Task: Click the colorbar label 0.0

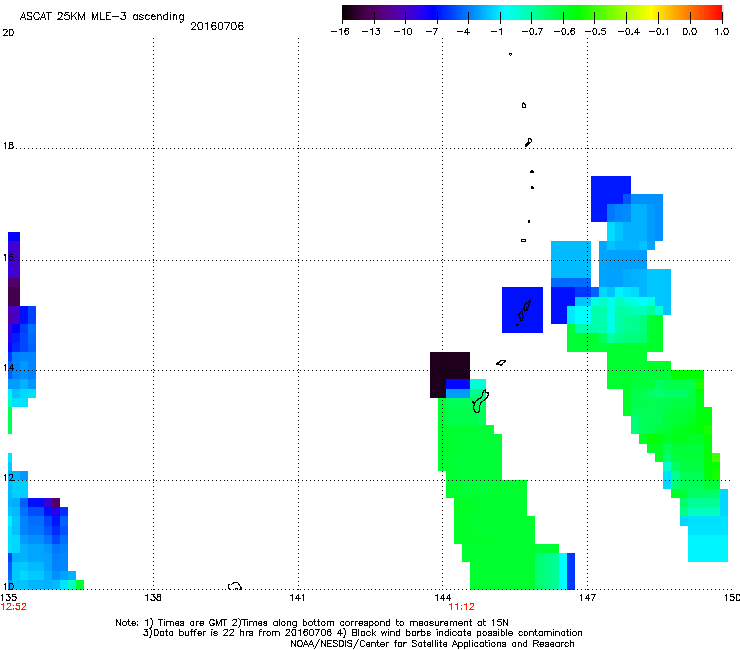Action: point(690,32)
